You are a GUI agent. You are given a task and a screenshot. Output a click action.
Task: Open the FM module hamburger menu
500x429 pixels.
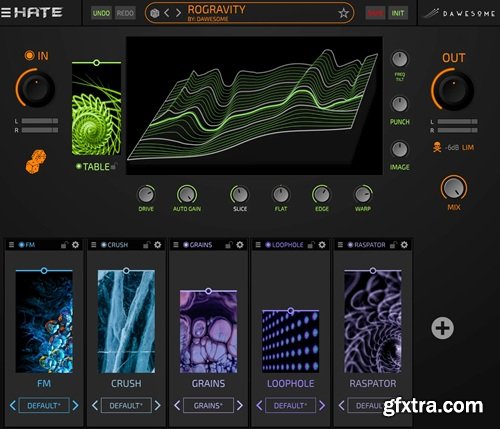point(11,245)
